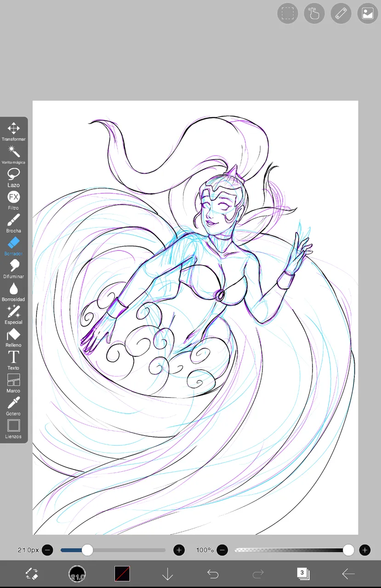The height and width of the screenshot is (588, 381).
Task: Open the selection area dashed-square button
Action: coord(288,13)
